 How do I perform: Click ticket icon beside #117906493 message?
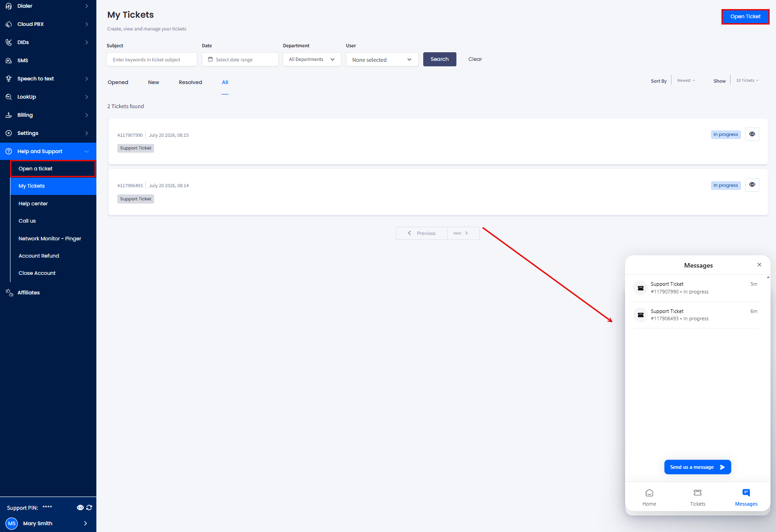(x=641, y=315)
